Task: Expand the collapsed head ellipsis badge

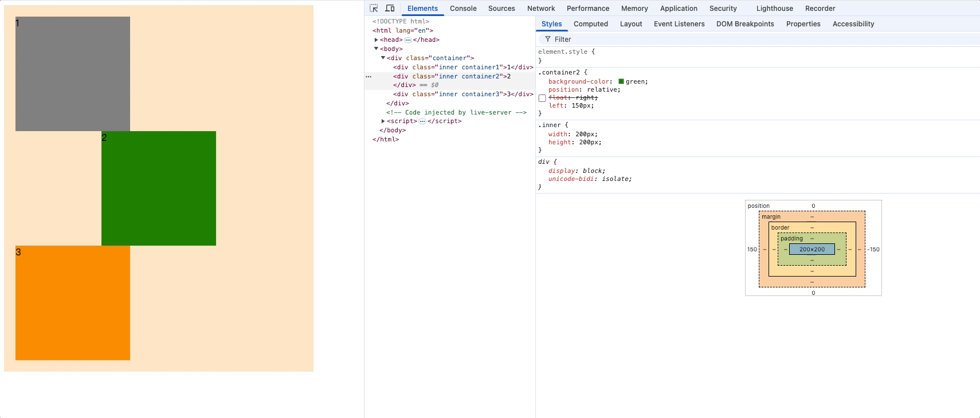Action: [408, 40]
